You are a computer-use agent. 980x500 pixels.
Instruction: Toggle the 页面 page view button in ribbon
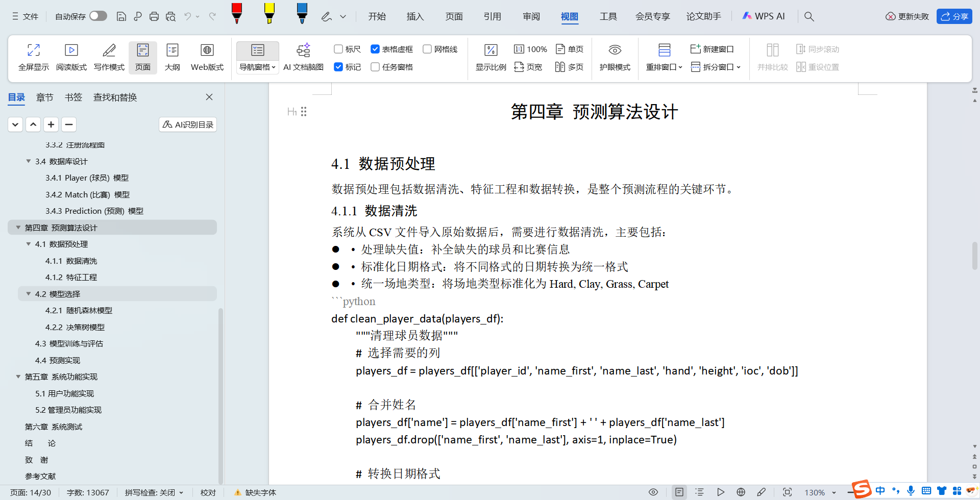click(x=143, y=57)
